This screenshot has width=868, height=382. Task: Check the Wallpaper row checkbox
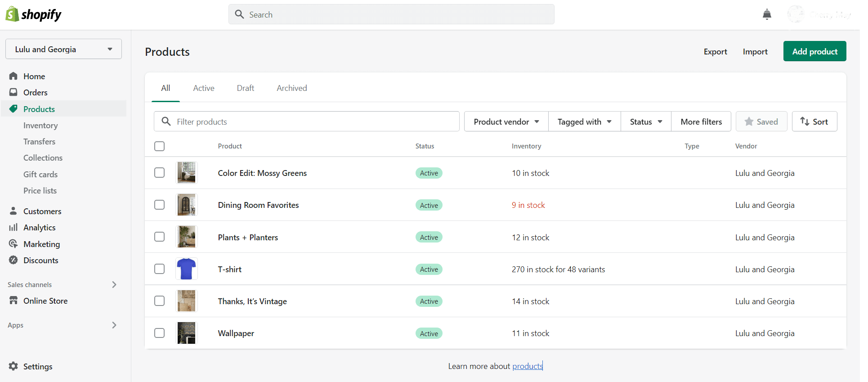click(x=159, y=333)
